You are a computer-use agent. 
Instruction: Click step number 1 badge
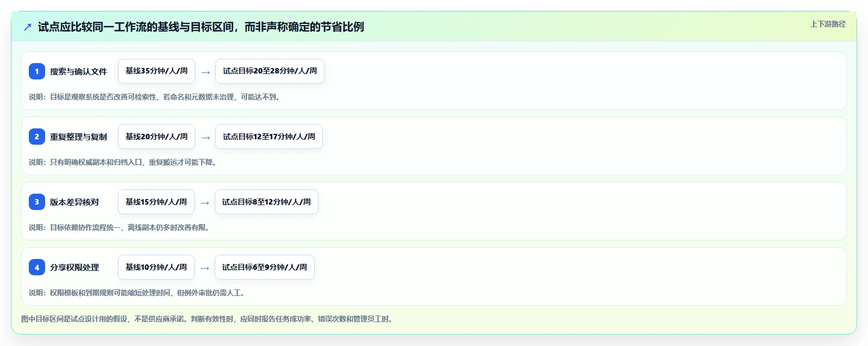pyautogui.click(x=37, y=71)
